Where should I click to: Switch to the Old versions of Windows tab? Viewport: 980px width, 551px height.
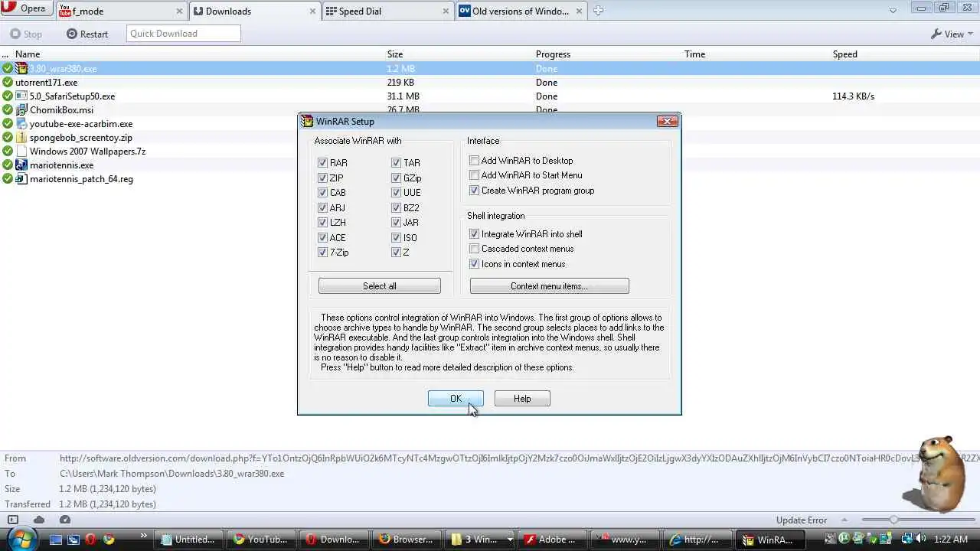click(x=521, y=11)
